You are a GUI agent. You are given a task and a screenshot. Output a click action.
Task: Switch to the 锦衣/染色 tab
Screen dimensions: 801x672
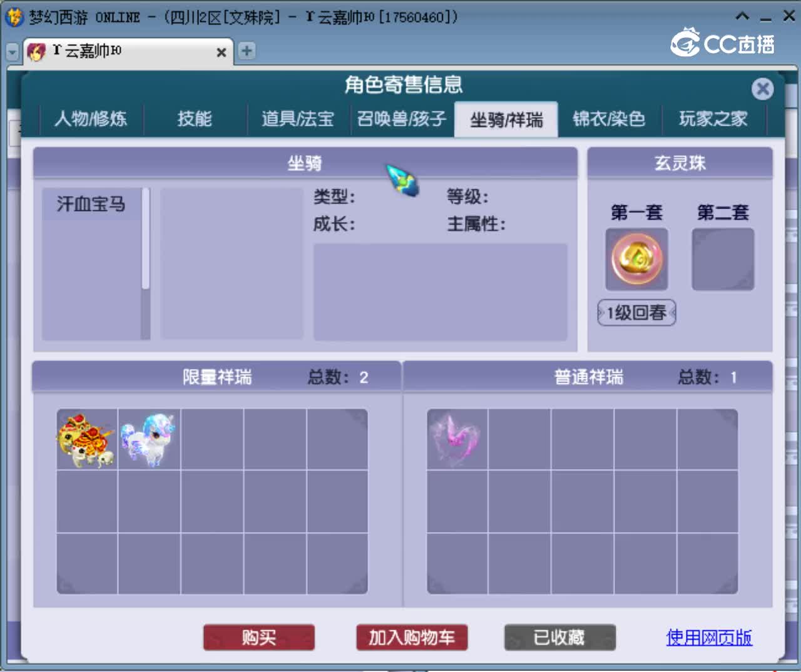(609, 119)
